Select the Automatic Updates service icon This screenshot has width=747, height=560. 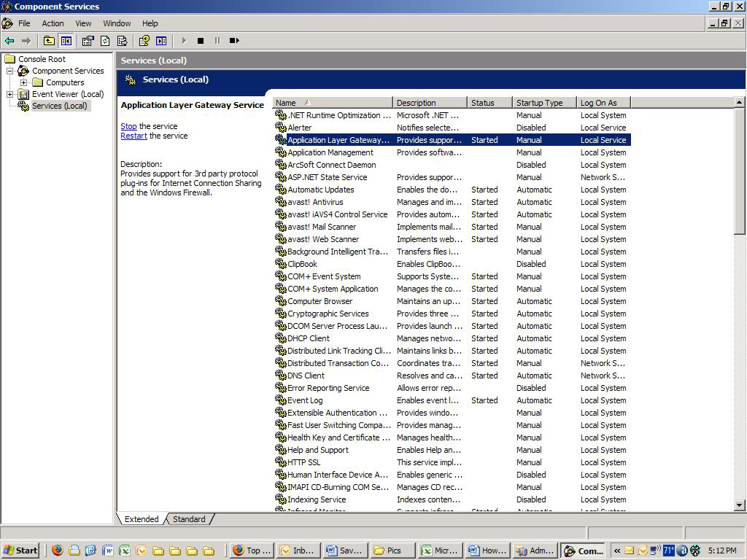coord(281,189)
